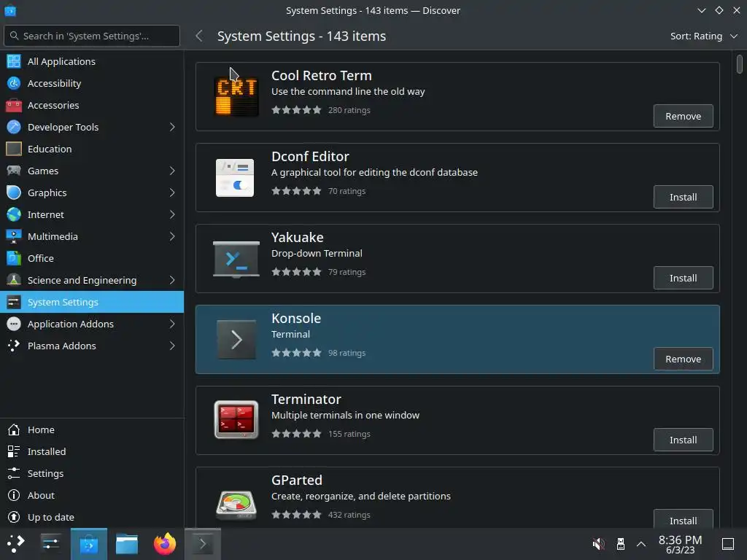Open the Sort: Rating dropdown
Viewport: 747px width, 560px height.
[x=704, y=36]
